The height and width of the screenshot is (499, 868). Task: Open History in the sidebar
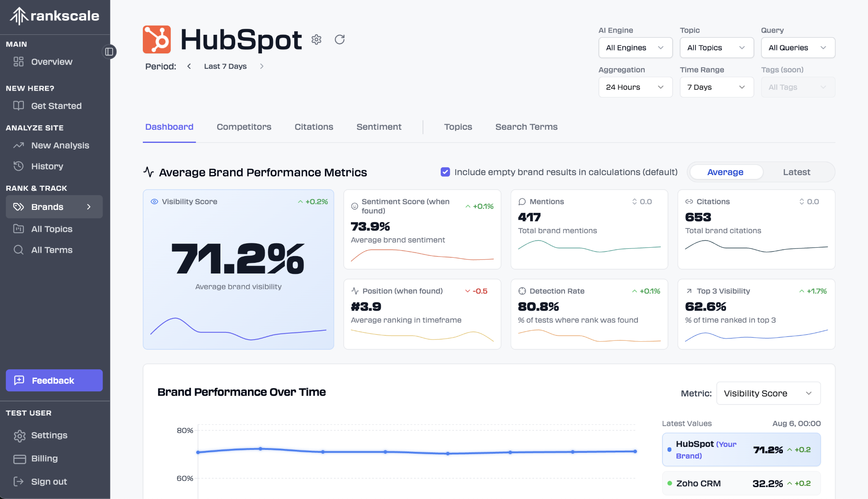click(47, 166)
